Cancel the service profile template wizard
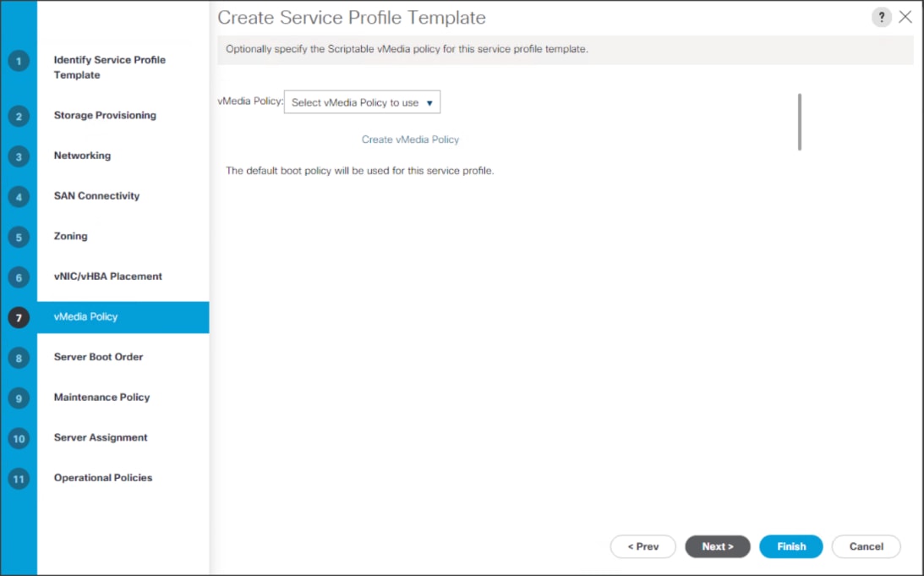 866,546
